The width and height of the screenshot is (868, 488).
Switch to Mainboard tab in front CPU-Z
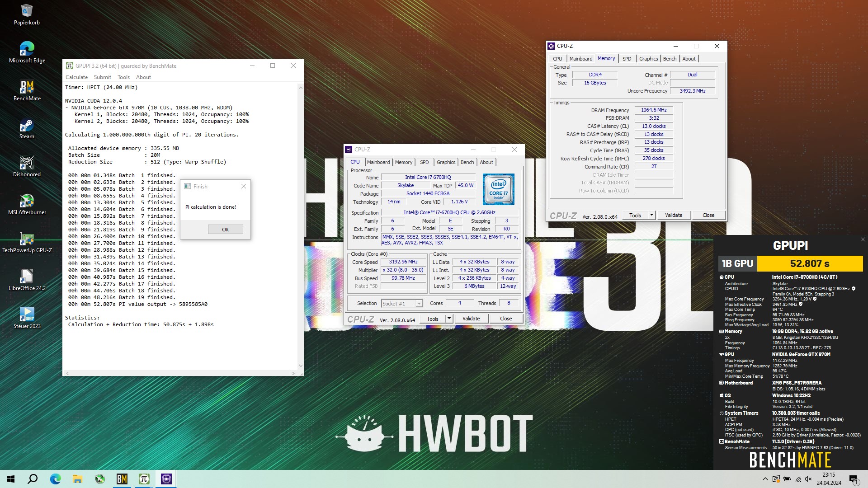click(378, 162)
